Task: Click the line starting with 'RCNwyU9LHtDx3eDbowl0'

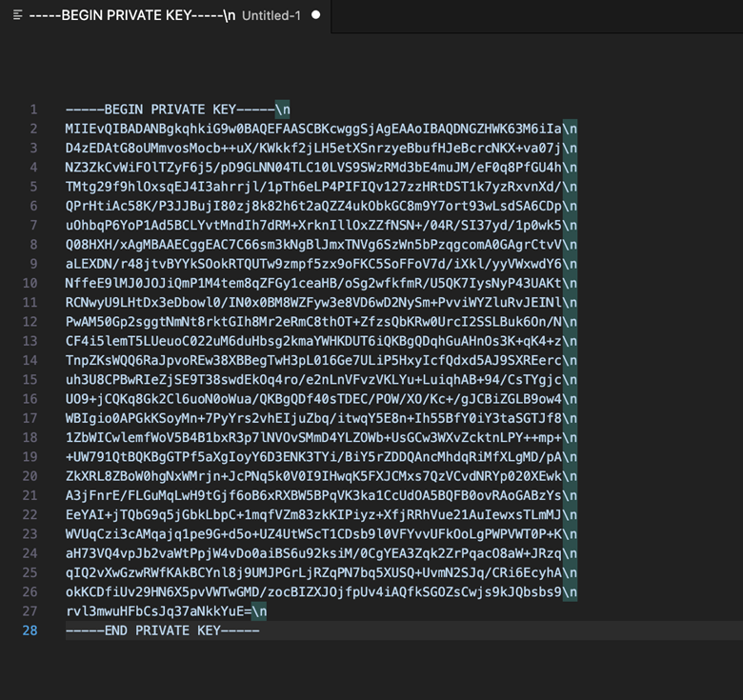Action: click(x=321, y=303)
